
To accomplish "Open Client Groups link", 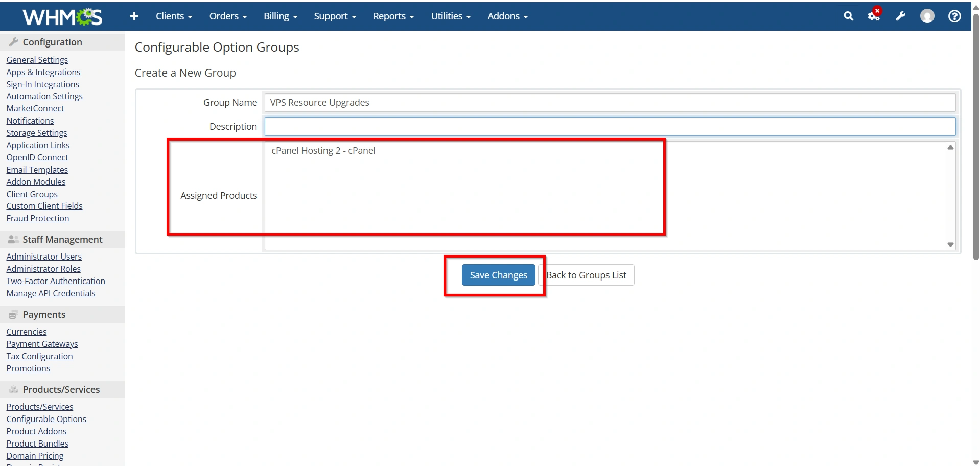I will point(32,194).
